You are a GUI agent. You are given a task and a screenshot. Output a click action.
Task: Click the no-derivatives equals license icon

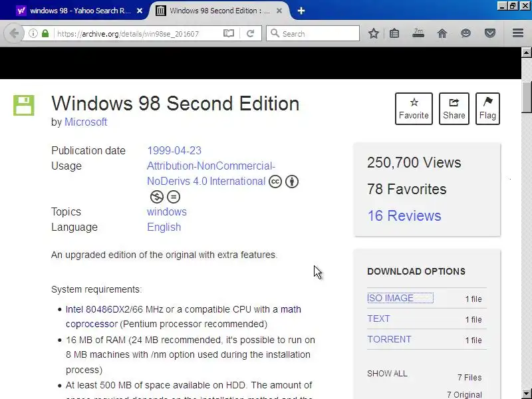pos(174,197)
